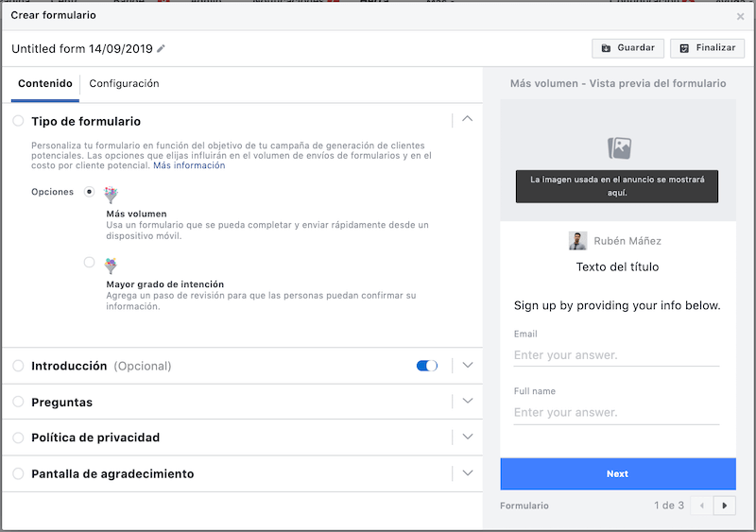
Task: Switch to the Configuración tab
Action: pos(124,83)
